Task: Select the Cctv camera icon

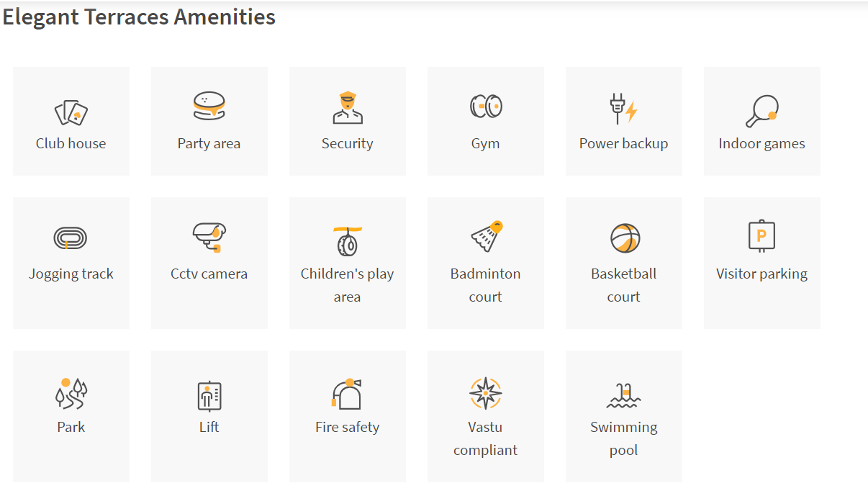Action: coord(209,238)
